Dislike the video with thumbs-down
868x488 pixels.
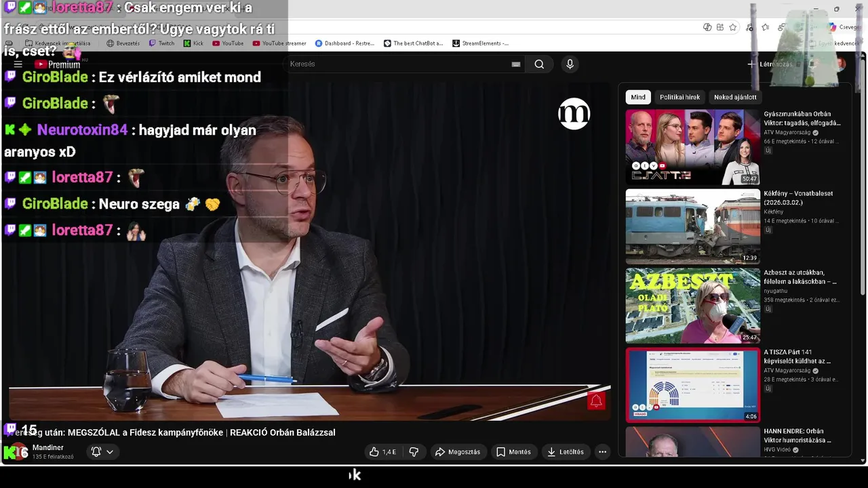(x=414, y=452)
